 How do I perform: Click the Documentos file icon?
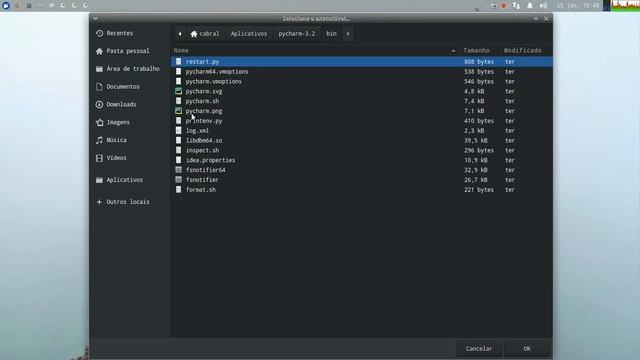[99, 87]
